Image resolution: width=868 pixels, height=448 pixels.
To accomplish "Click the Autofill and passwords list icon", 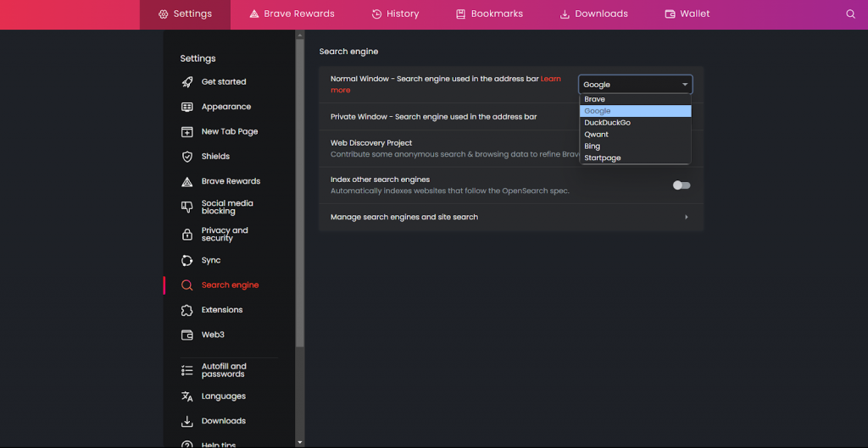I will pyautogui.click(x=187, y=371).
